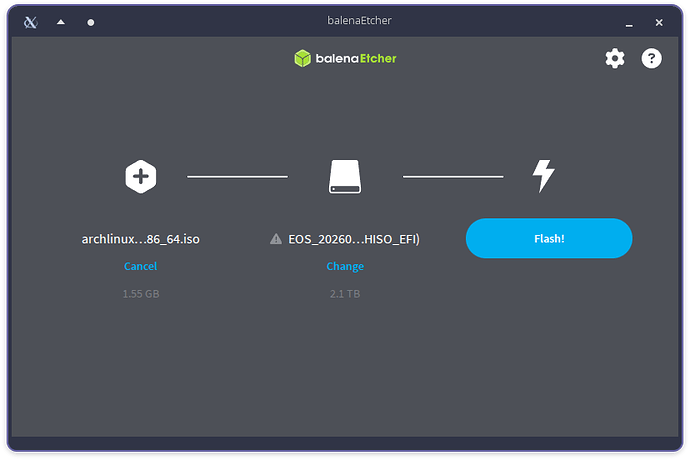This screenshot has width=690, height=460.
Task: Click the target drive icon
Action: [x=345, y=177]
